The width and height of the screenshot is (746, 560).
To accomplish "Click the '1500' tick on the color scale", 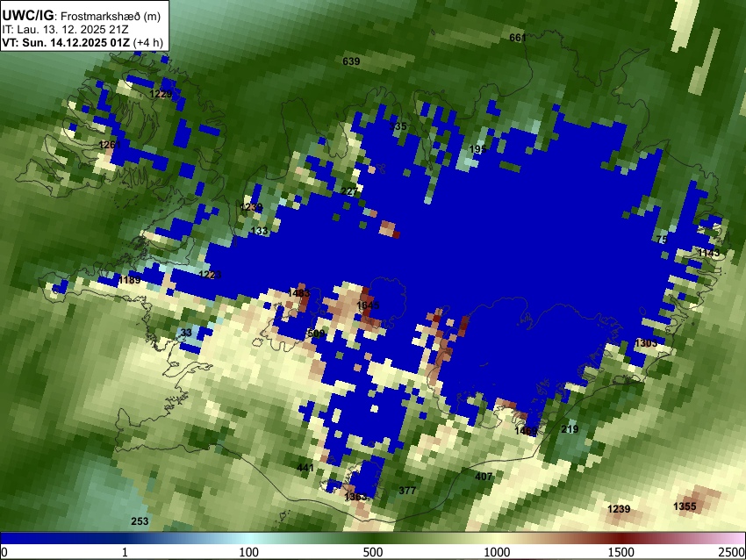I will [x=621, y=552].
